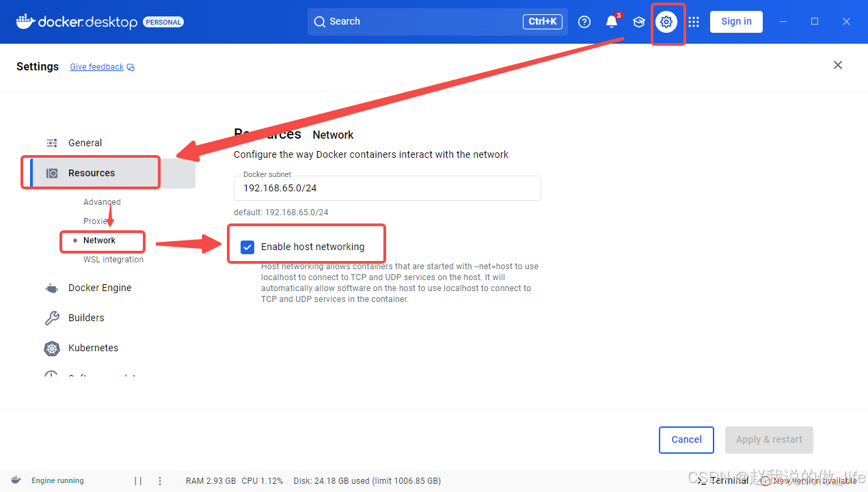Click the General sliders icon

[52, 143]
